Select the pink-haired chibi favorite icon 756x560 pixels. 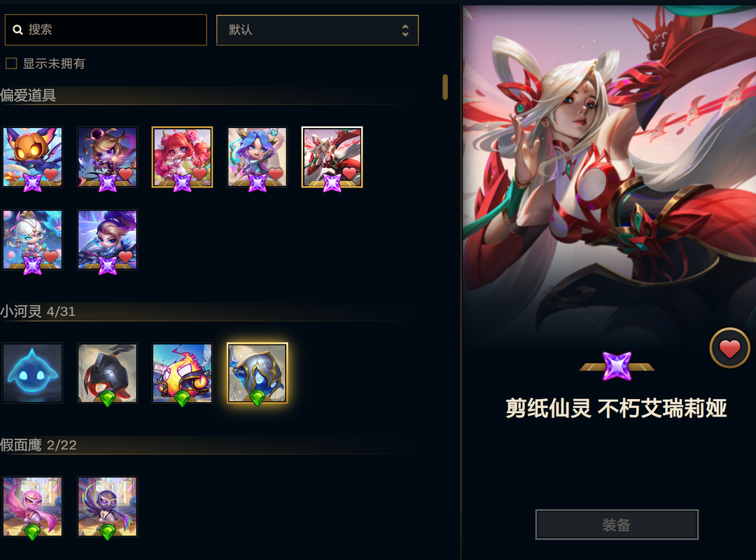pyautogui.click(x=182, y=157)
